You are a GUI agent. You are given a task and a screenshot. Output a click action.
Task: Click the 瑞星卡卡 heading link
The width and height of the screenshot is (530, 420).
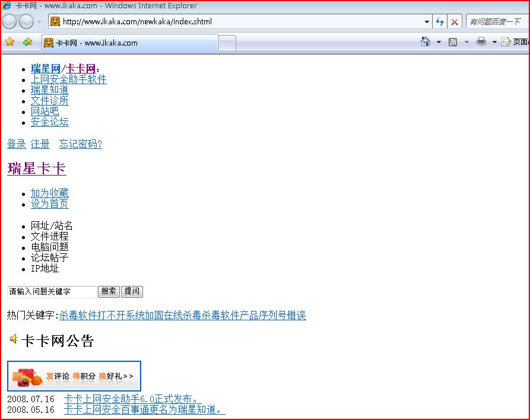coord(37,168)
